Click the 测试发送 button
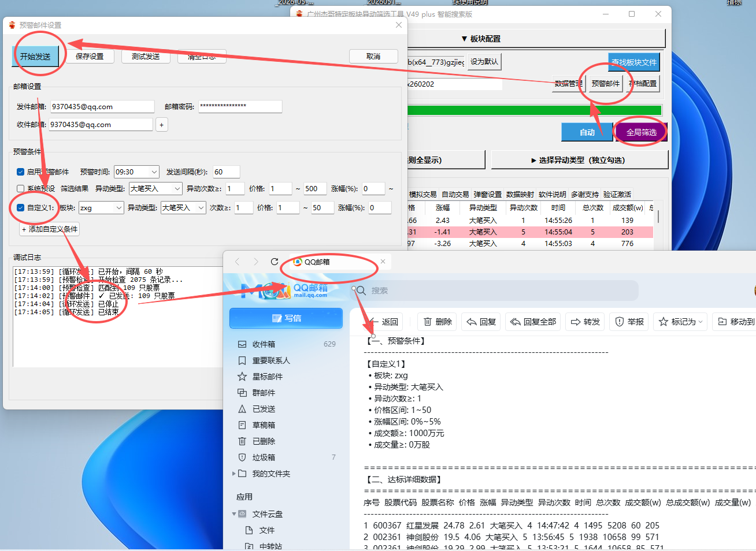This screenshot has width=756, height=551. tap(146, 56)
